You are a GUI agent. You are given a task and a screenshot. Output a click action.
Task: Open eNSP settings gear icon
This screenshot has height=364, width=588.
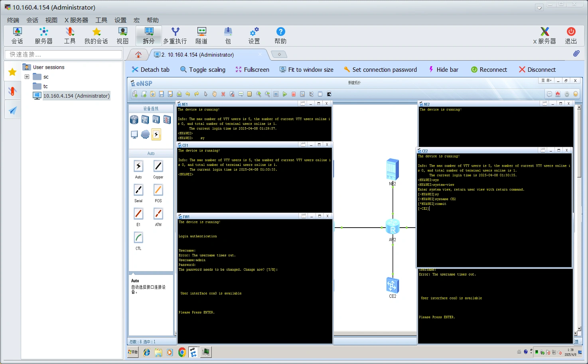(x=567, y=94)
